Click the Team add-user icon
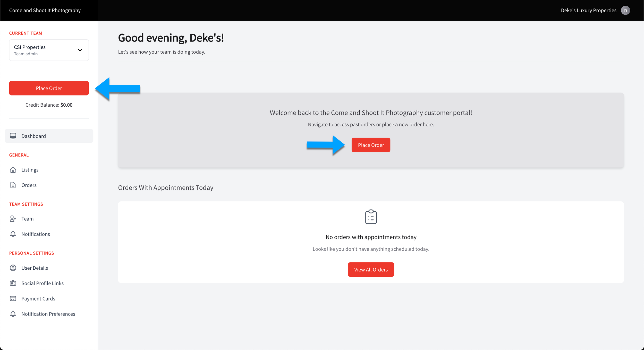This screenshot has width=644, height=350. pyautogui.click(x=13, y=219)
